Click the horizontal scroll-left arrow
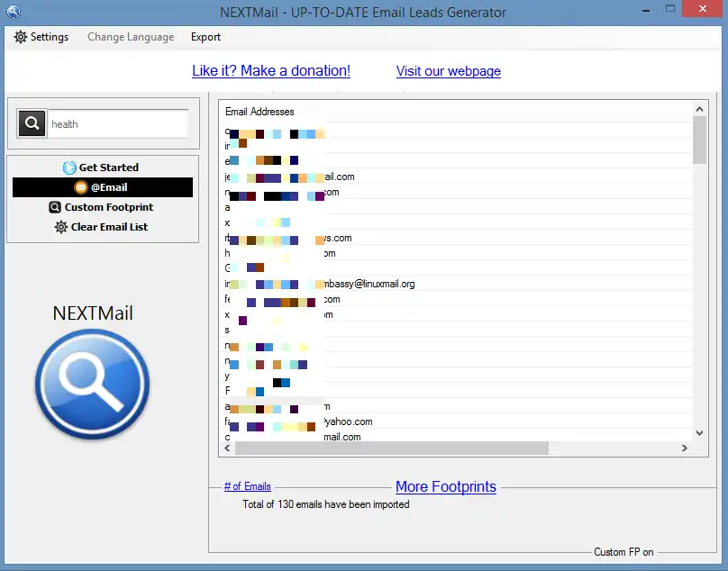Image resolution: width=728 pixels, height=571 pixels. (227, 448)
